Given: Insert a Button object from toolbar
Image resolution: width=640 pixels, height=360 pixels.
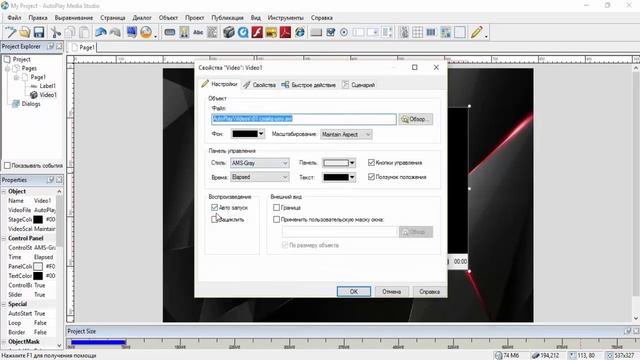Looking at the screenshot, I should pos(170,32).
